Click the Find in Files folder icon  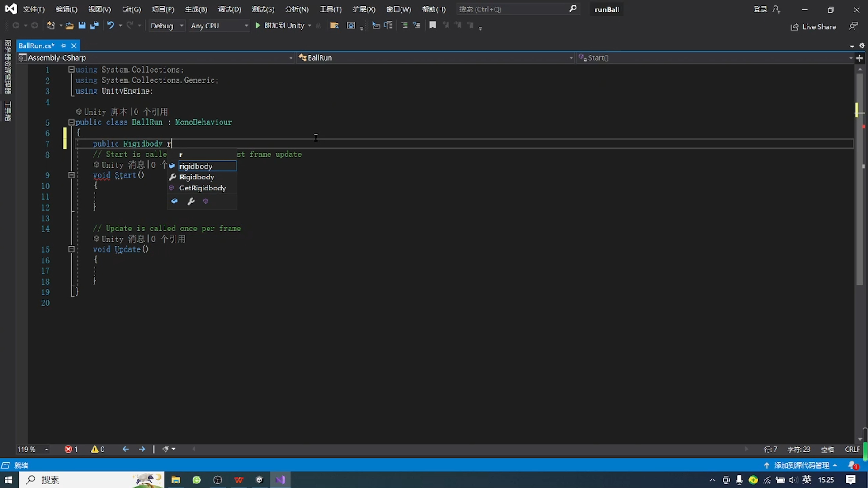[x=335, y=26]
